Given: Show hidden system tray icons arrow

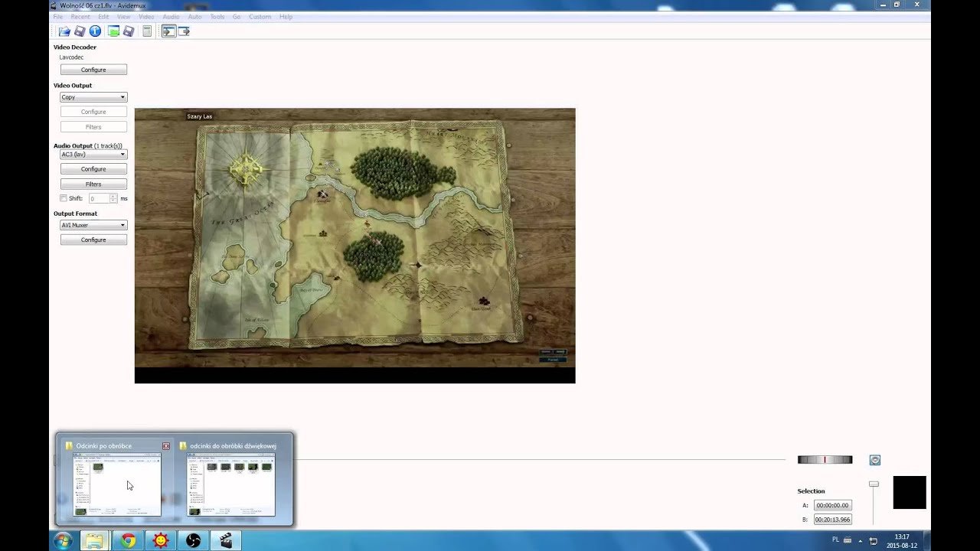Looking at the screenshot, I should point(860,541).
